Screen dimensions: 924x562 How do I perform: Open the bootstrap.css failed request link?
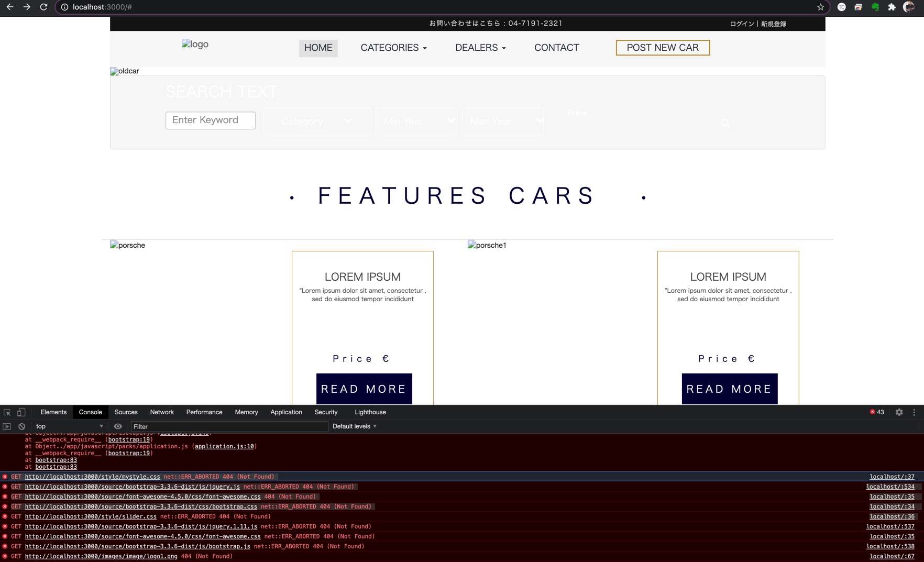(x=141, y=506)
